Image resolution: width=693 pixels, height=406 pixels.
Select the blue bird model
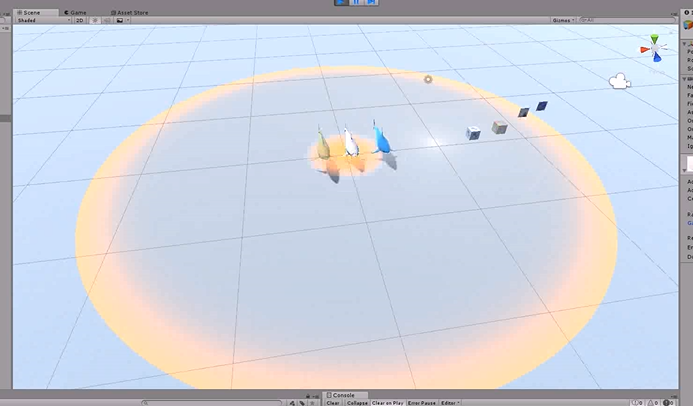click(380, 138)
